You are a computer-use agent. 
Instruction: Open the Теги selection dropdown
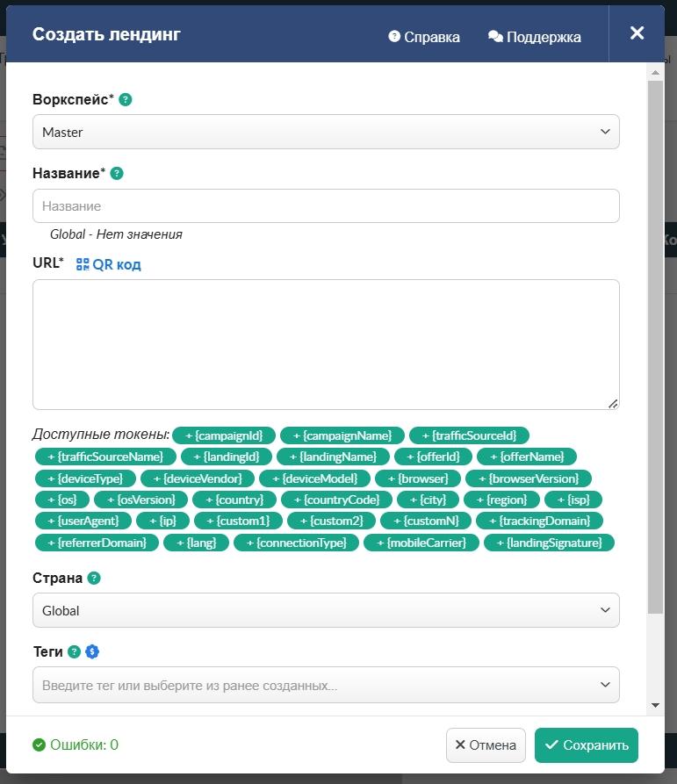pos(326,685)
